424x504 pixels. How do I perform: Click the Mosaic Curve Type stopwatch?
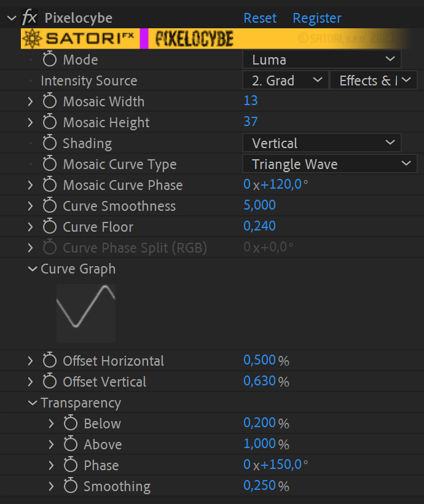click(x=50, y=164)
